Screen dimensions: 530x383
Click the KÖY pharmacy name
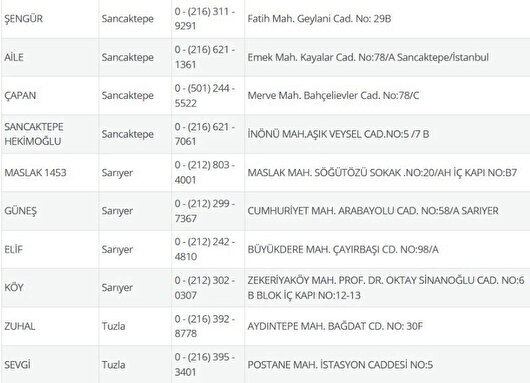click(x=14, y=288)
